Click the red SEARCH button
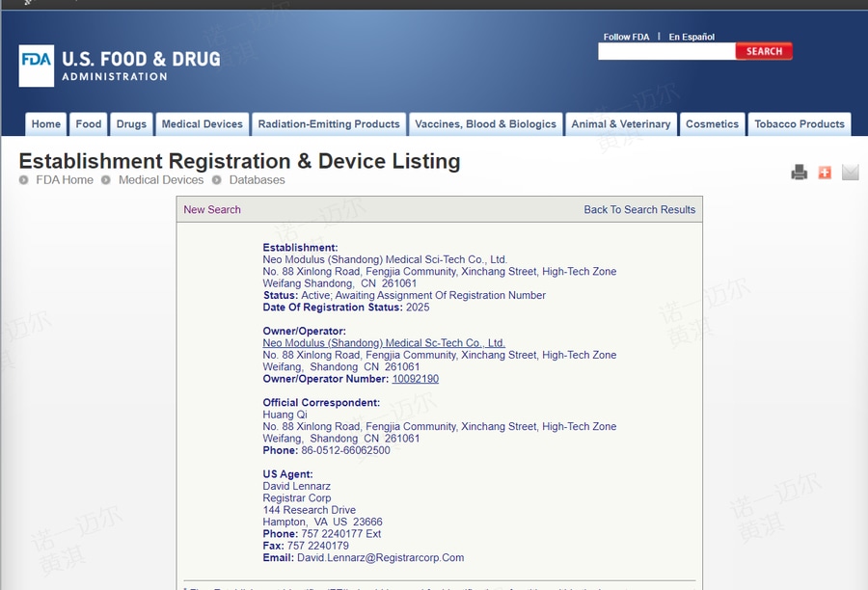868x590 pixels. point(764,51)
